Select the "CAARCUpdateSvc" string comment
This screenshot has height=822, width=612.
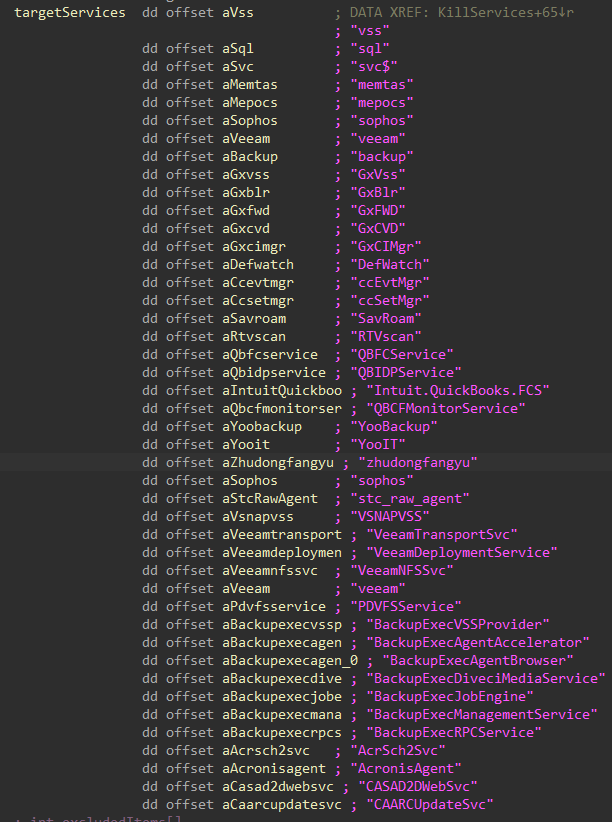pyautogui.click(x=430, y=805)
